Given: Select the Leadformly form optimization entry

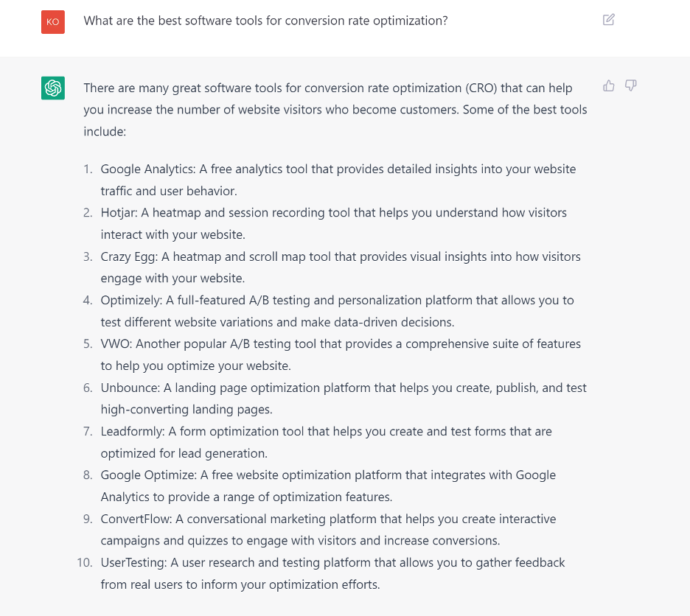Looking at the screenshot, I should [326, 442].
